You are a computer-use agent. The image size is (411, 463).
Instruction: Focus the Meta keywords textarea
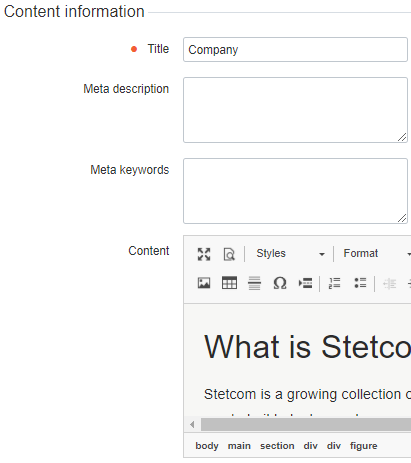coord(295,191)
